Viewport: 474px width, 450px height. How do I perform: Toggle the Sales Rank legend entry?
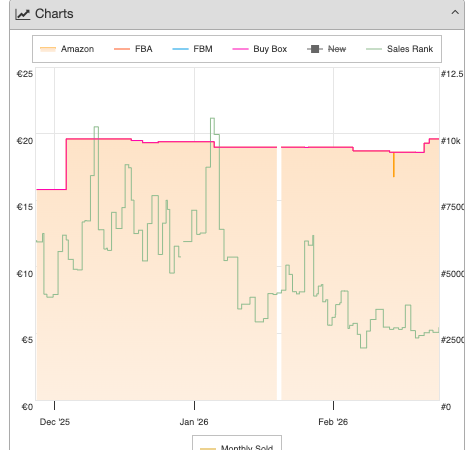click(x=399, y=49)
